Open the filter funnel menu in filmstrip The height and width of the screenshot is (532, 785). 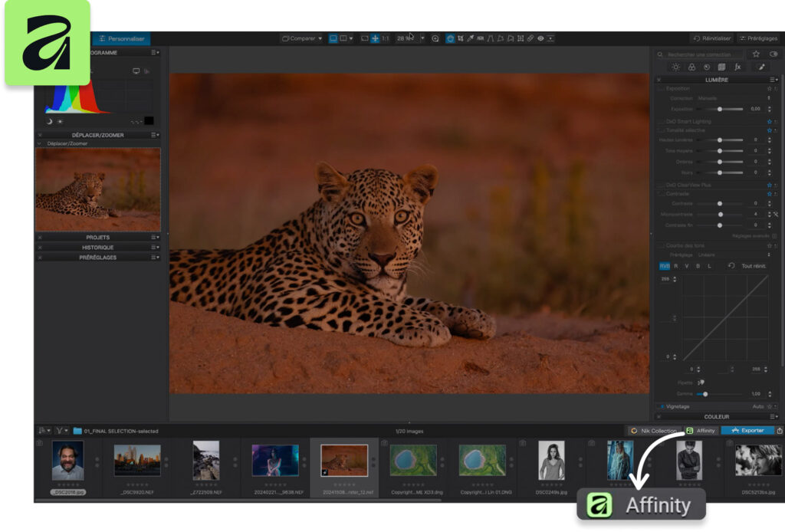tap(61, 430)
